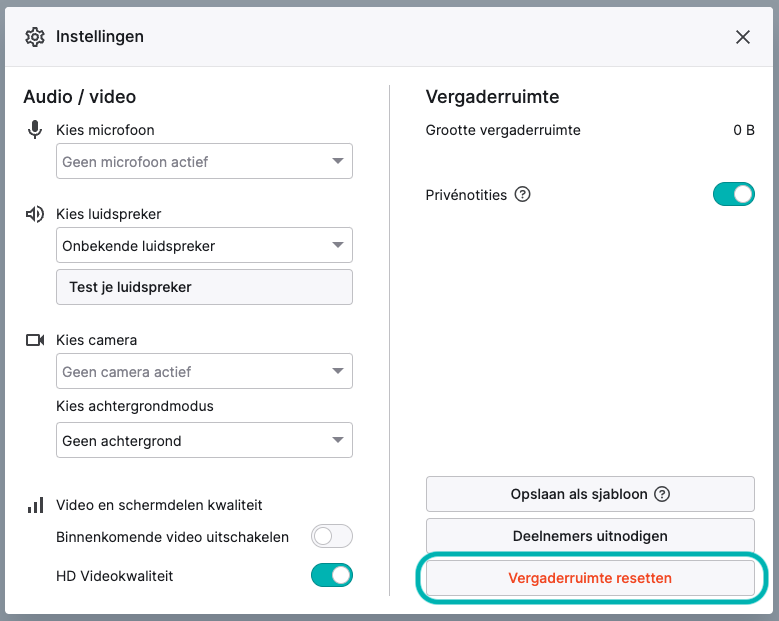Click the camera icon next to Kies camera
This screenshot has height=621, width=779.
35,340
